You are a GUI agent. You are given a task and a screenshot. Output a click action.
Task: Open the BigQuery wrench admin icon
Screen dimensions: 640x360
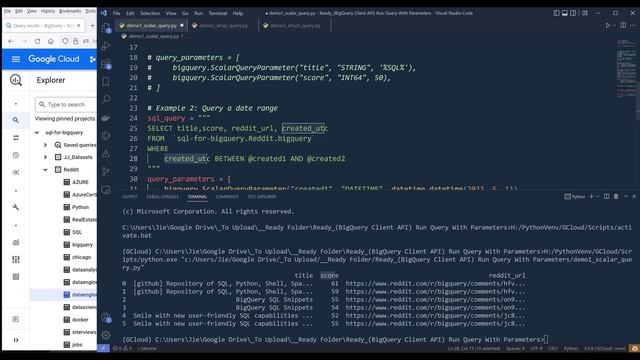point(16,207)
